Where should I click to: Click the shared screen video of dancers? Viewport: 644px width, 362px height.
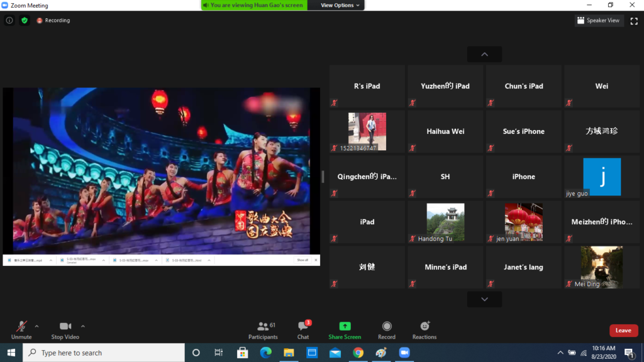[x=162, y=171]
